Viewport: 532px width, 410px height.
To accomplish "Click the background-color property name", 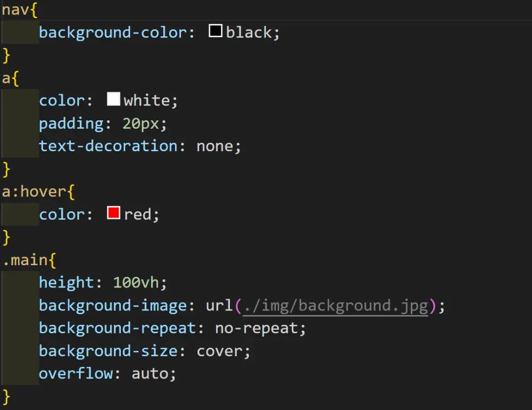I will (113, 33).
